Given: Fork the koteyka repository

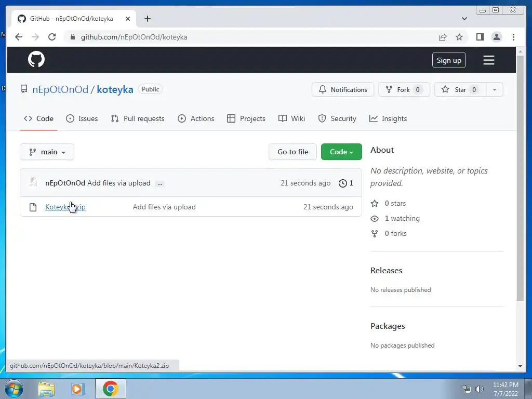Looking at the screenshot, I should pyautogui.click(x=404, y=89).
